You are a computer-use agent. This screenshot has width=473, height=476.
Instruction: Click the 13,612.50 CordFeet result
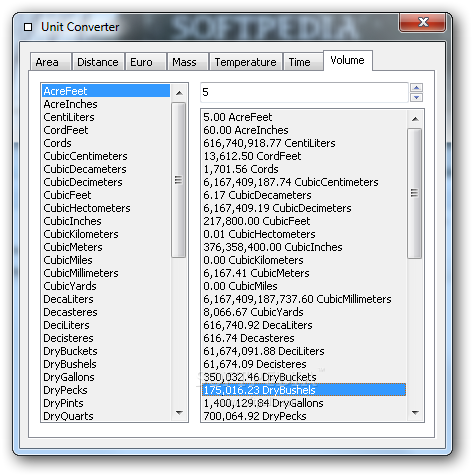[x=304, y=156]
